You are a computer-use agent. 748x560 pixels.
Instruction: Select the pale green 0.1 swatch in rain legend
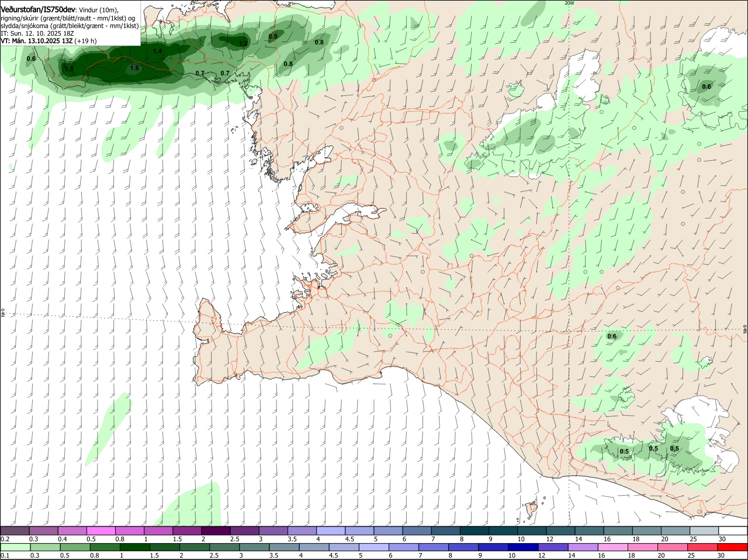point(16,547)
